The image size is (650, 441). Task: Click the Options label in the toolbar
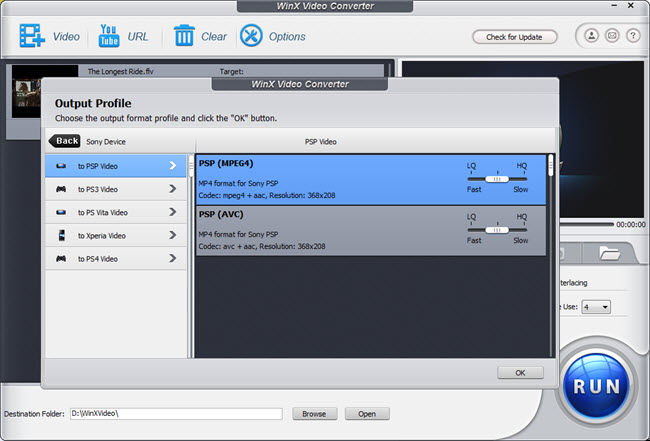(287, 36)
